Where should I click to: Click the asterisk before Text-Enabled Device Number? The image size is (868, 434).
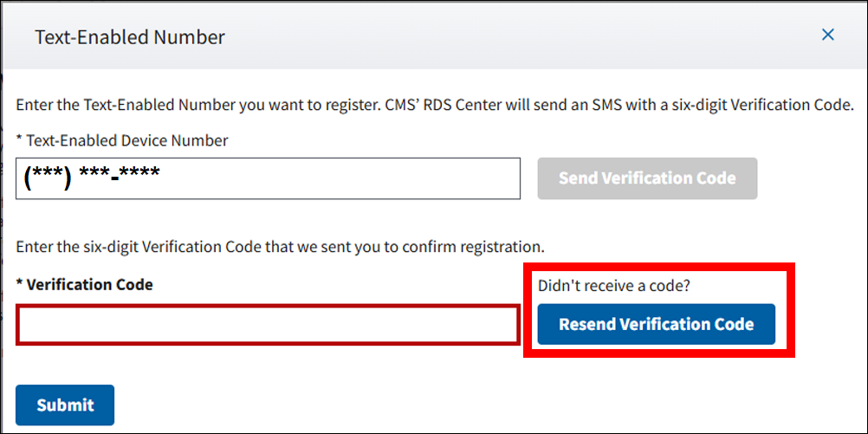point(19,140)
